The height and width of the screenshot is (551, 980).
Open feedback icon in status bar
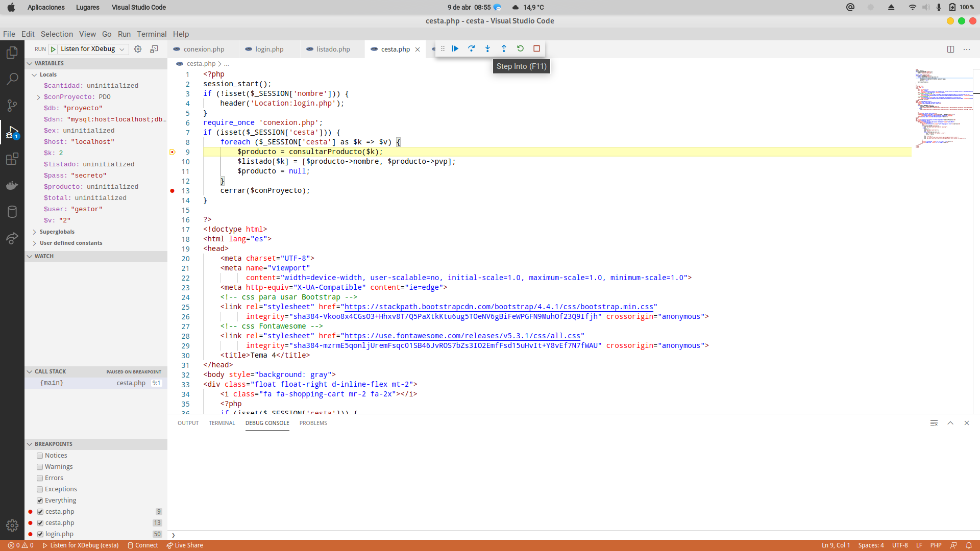tap(953, 545)
